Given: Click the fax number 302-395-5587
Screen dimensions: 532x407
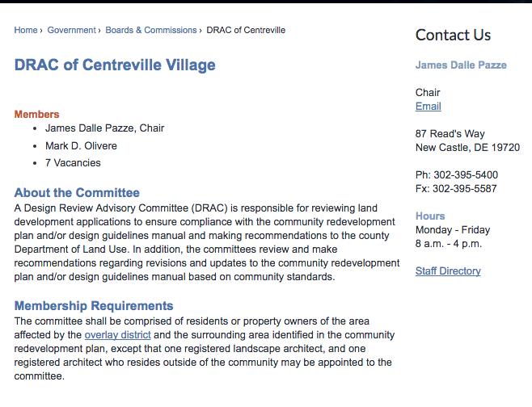Looking at the screenshot, I should pyautogui.click(x=464, y=189).
